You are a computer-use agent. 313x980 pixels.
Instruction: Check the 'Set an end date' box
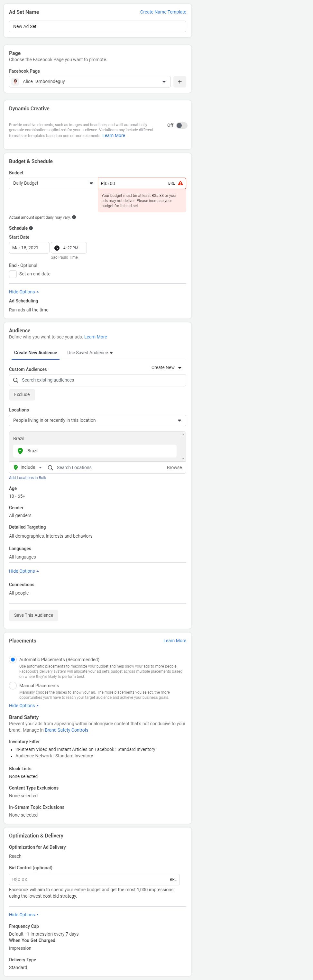pyautogui.click(x=13, y=274)
